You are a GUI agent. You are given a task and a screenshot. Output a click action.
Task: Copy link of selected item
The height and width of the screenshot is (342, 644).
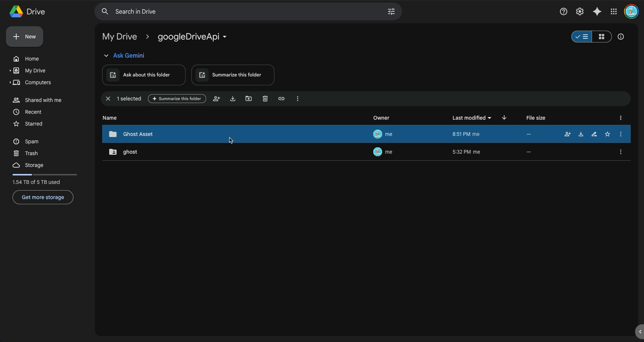[x=281, y=99]
